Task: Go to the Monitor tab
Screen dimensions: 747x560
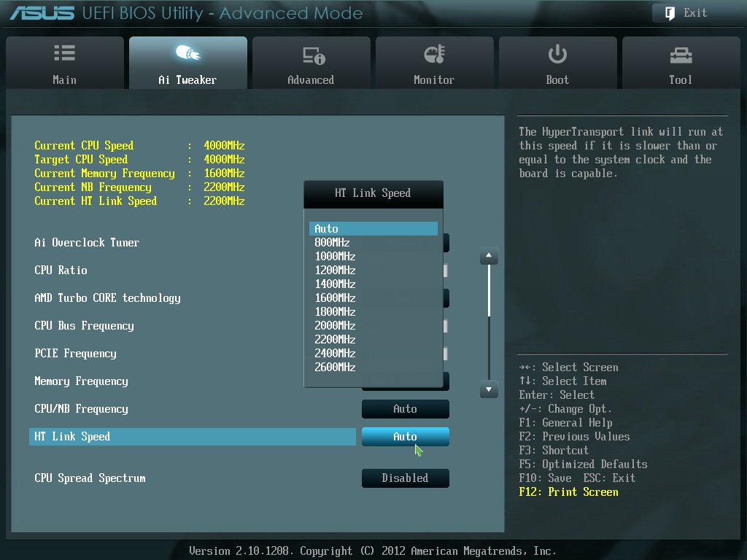Action: [x=434, y=63]
